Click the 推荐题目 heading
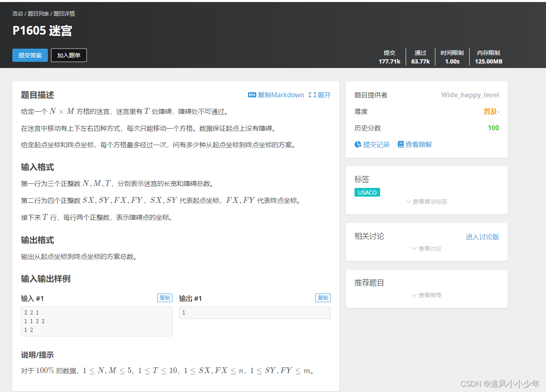The width and height of the screenshot is (546, 392). coord(369,282)
